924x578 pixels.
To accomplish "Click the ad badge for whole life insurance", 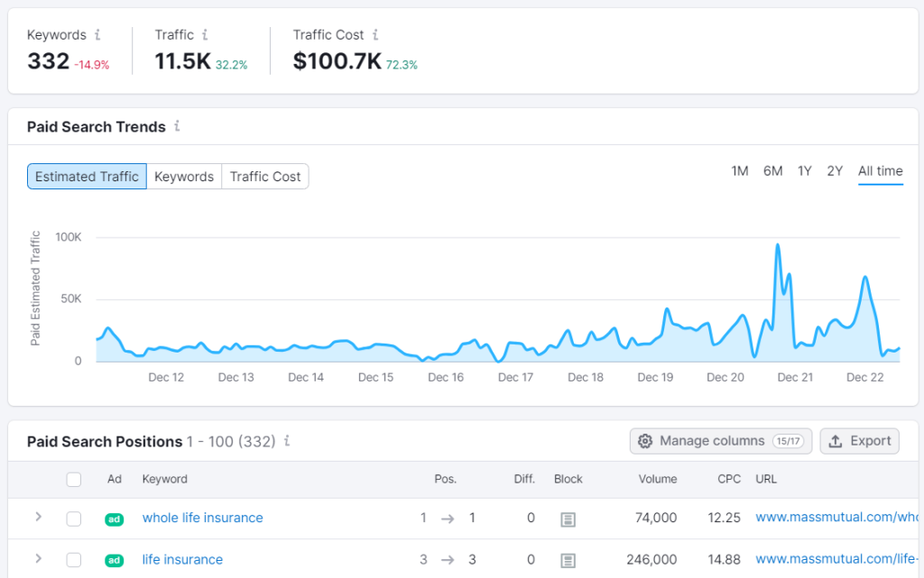I will coord(114,518).
